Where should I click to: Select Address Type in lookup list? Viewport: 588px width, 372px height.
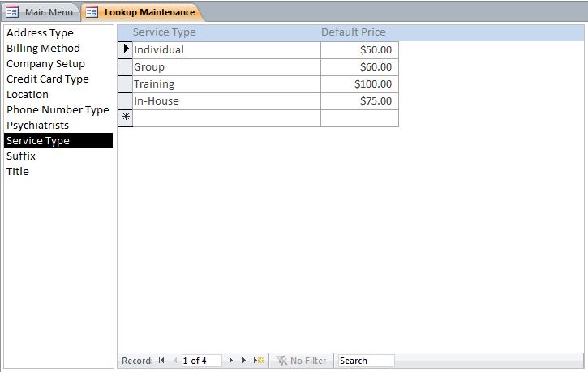coord(58,33)
